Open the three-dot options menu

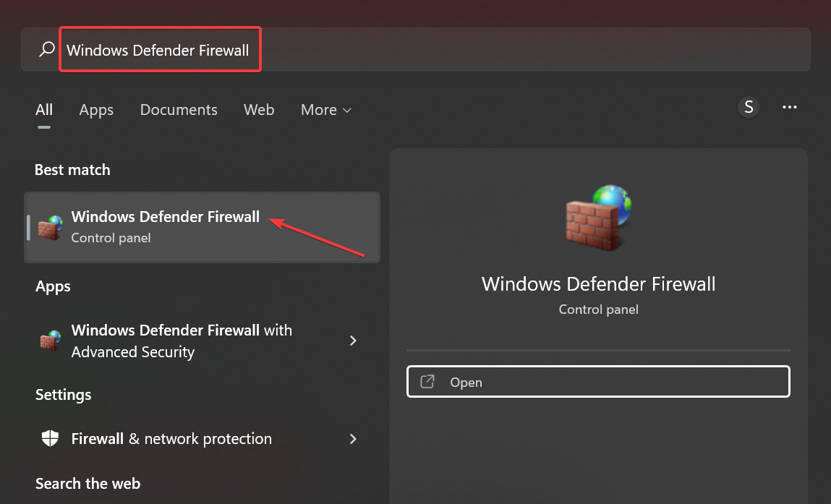(790, 107)
